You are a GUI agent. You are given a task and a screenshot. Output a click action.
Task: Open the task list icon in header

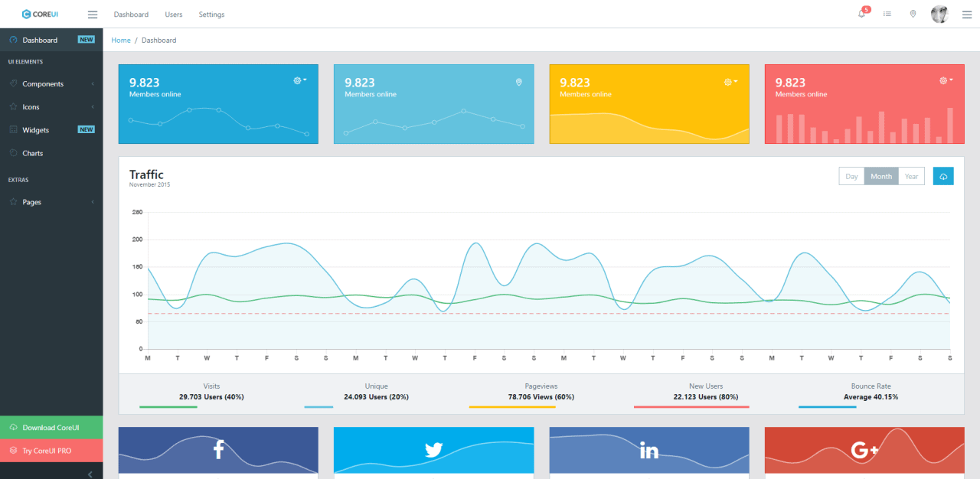click(887, 14)
